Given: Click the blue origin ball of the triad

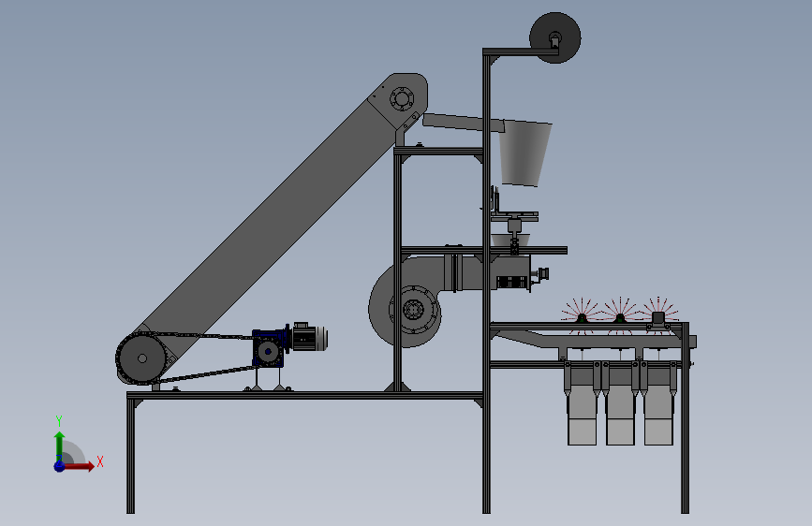Looking at the screenshot, I should coord(60,466).
